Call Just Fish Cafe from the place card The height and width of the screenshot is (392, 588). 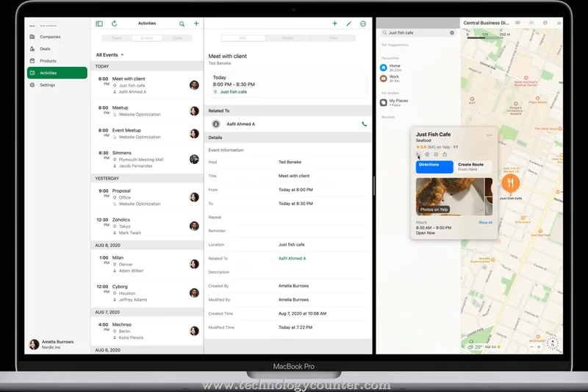(418, 154)
